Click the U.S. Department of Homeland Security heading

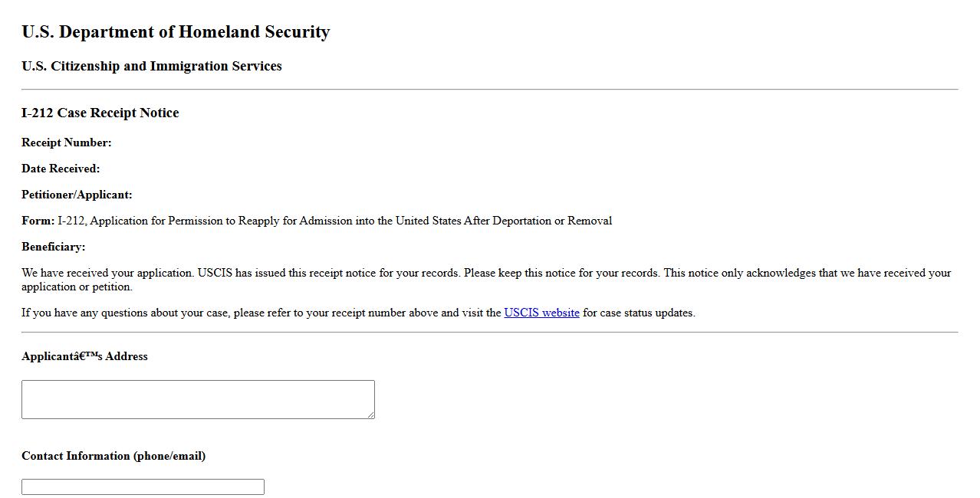tap(176, 32)
